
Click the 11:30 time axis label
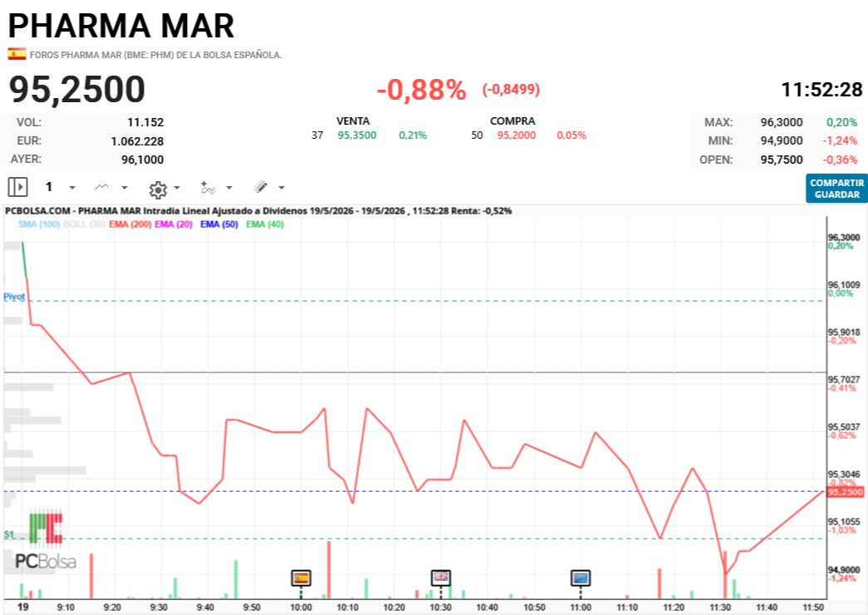(720, 608)
